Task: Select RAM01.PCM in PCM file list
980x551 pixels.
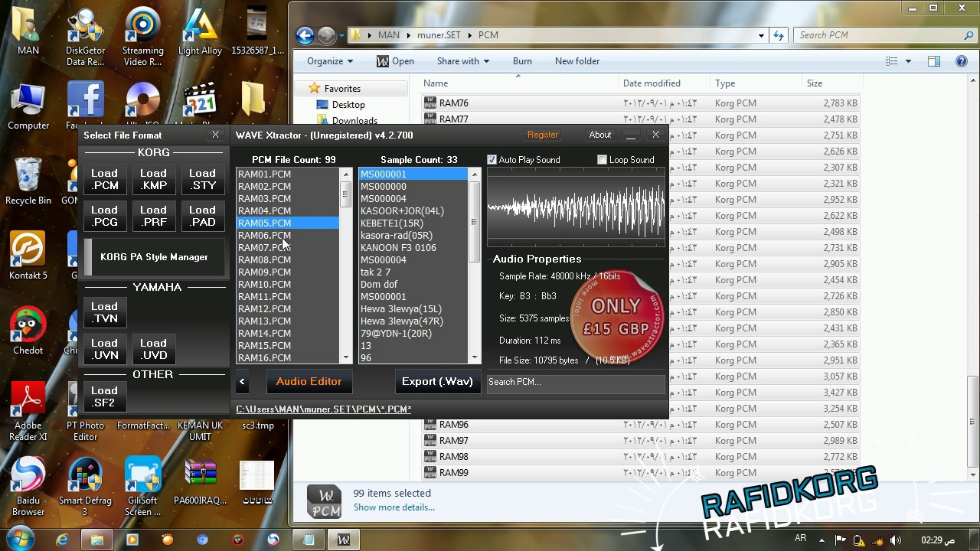Action: pyautogui.click(x=288, y=174)
